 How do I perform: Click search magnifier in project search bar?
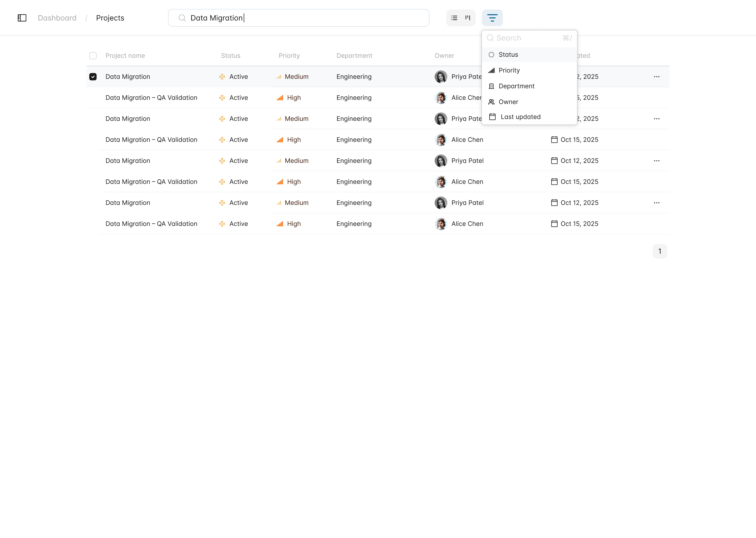click(x=182, y=18)
